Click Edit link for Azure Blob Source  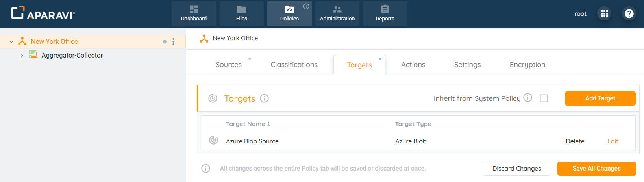pyautogui.click(x=613, y=141)
